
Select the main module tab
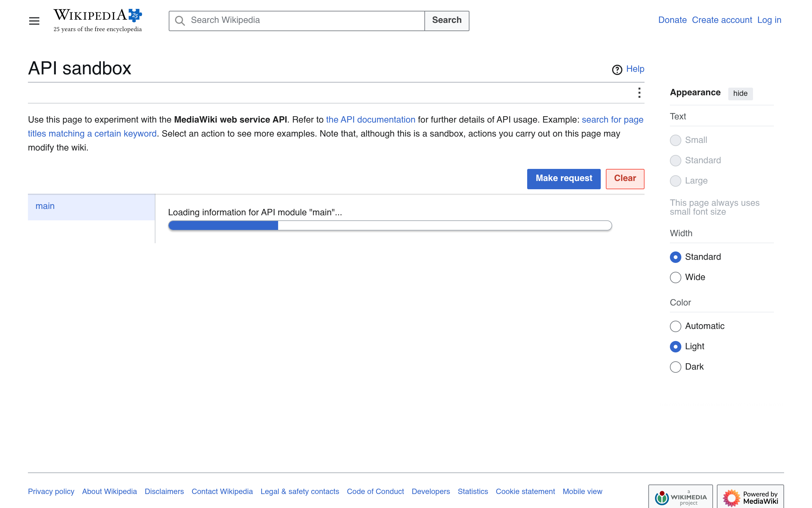click(x=91, y=206)
